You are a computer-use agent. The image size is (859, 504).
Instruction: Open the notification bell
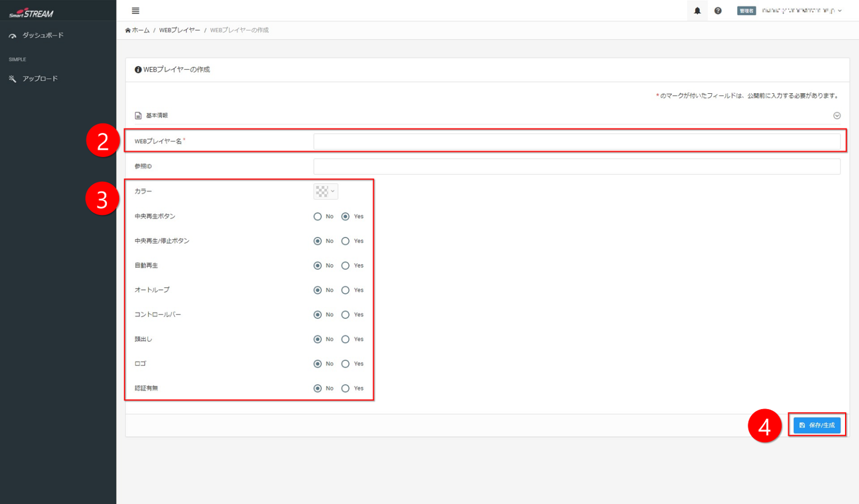(x=697, y=11)
